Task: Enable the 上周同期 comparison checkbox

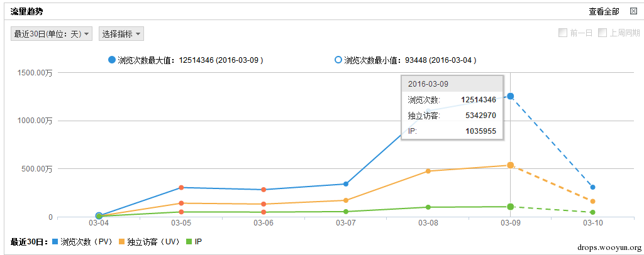Action: pyautogui.click(x=602, y=33)
